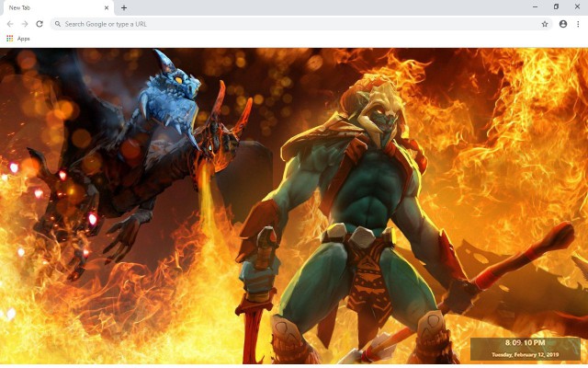Click the Tuesday, February 12, 2019 date text
This screenshot has width=588, height=368.
(525, 354)
